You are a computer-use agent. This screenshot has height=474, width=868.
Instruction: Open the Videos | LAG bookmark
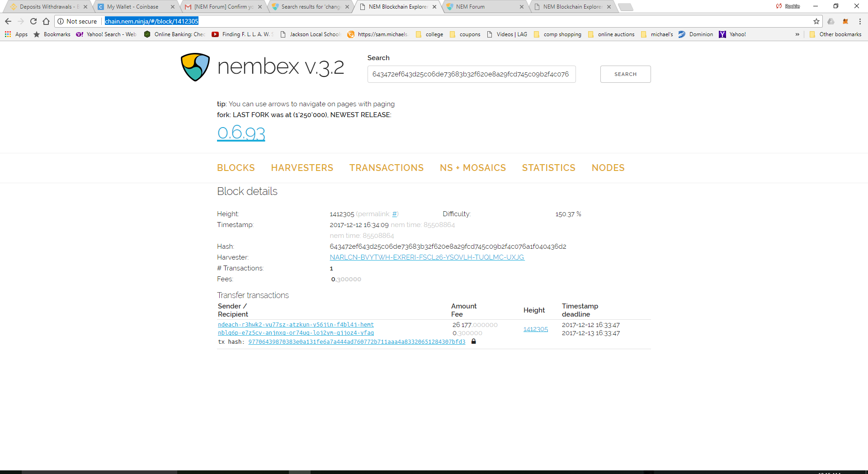coord(507,34)
